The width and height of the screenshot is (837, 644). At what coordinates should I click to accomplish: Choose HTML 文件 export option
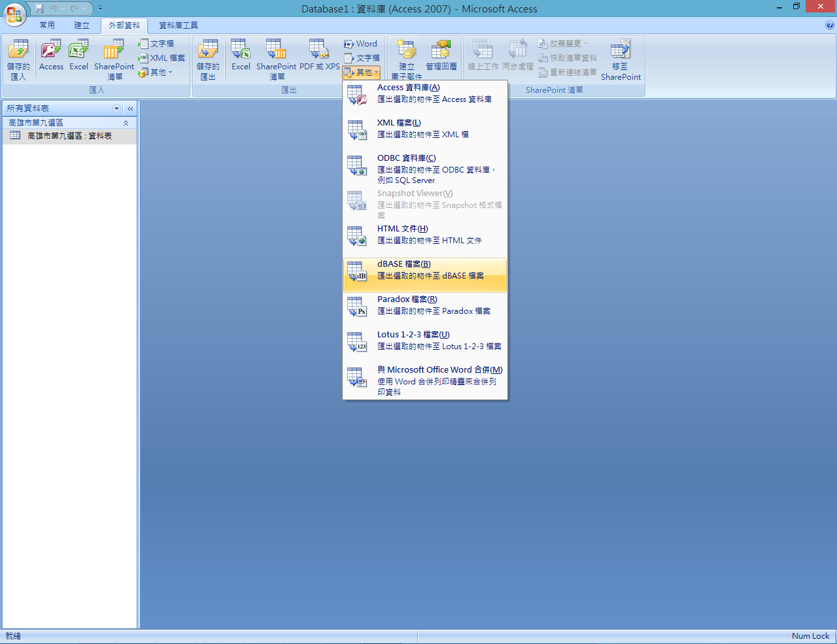coord(425,235)
